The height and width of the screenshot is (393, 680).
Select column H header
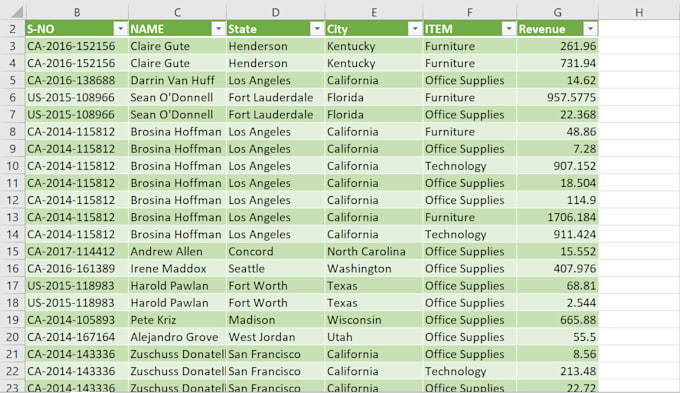coord(639,12)
